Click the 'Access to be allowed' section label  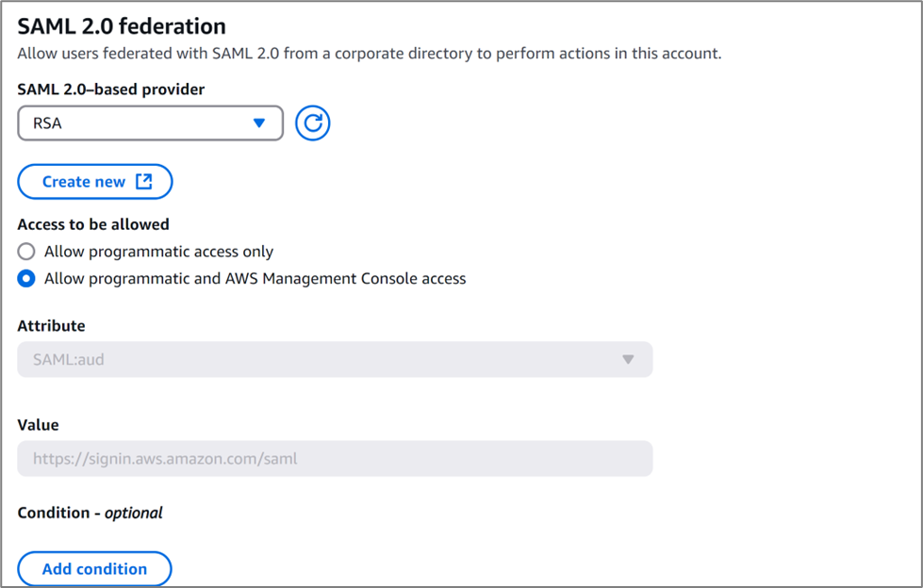click(93, 224)
